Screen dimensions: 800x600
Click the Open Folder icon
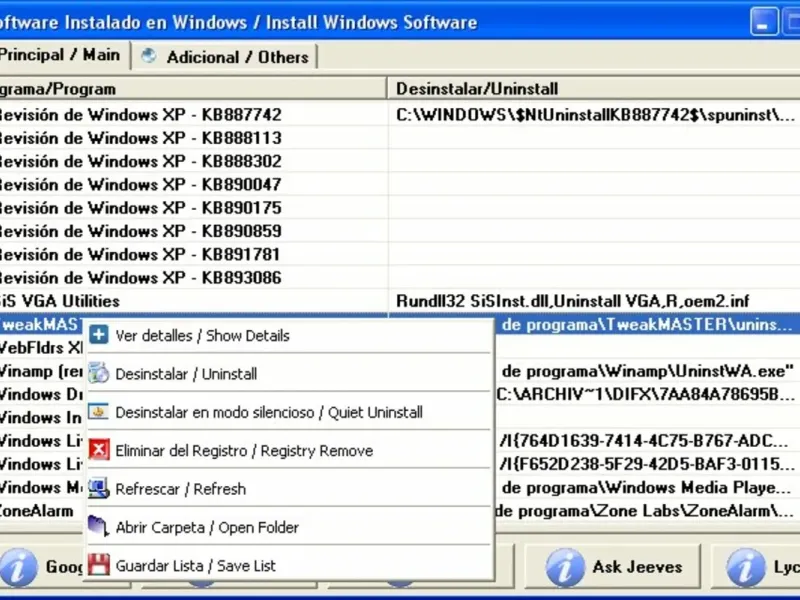pyautogui.click(x=98, y=527)
